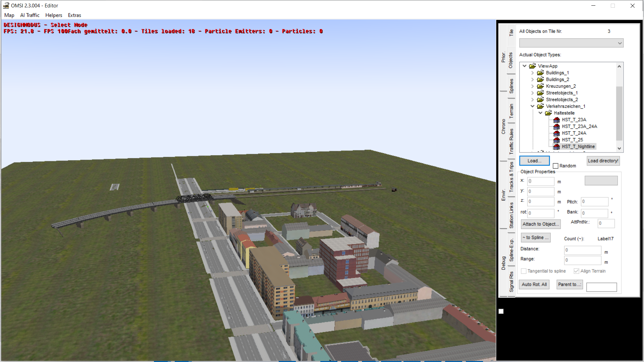Toggle the Align Terrain checkbox

(x=576, y=271)
